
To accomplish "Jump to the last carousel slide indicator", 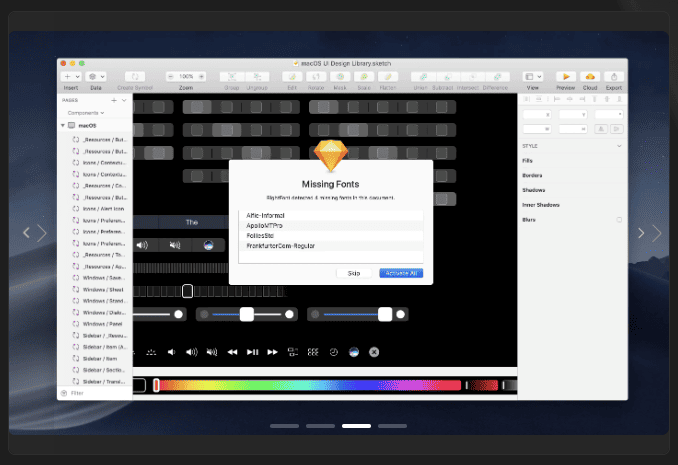I will pyautogui.click(x=392, y=426).
